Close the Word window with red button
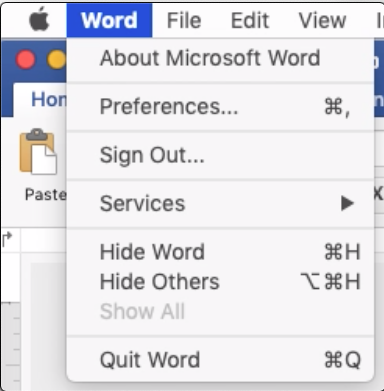384x391 pixels. pos(26,60)
